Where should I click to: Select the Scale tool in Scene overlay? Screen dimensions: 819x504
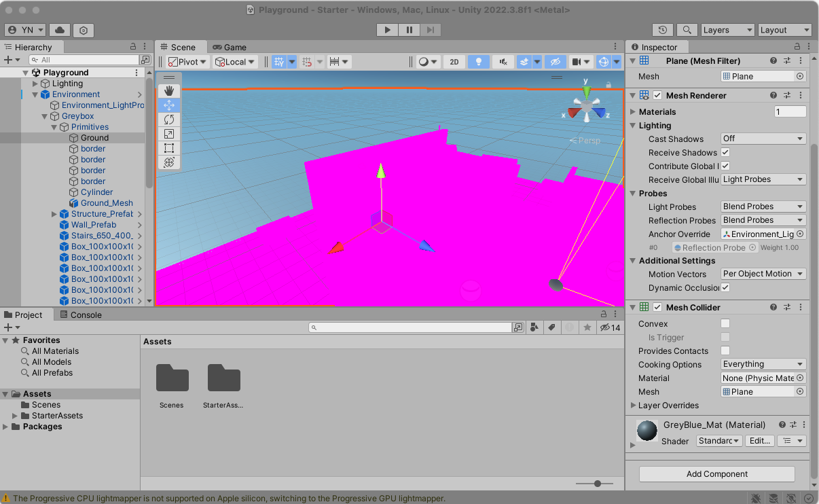point(169,134)
